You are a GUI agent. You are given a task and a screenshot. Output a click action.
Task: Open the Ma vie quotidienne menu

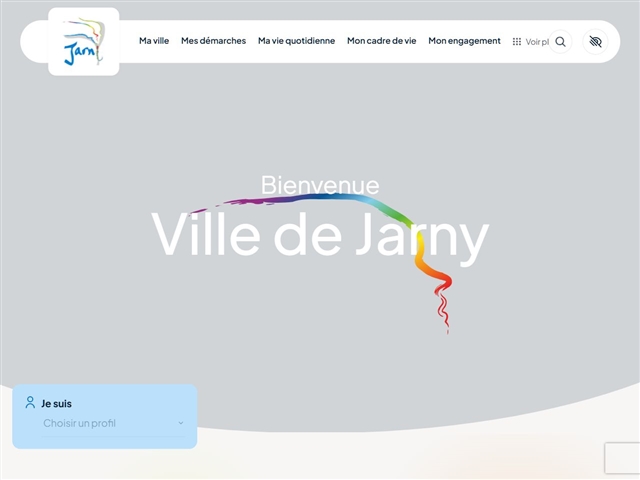tap(296, 41)
